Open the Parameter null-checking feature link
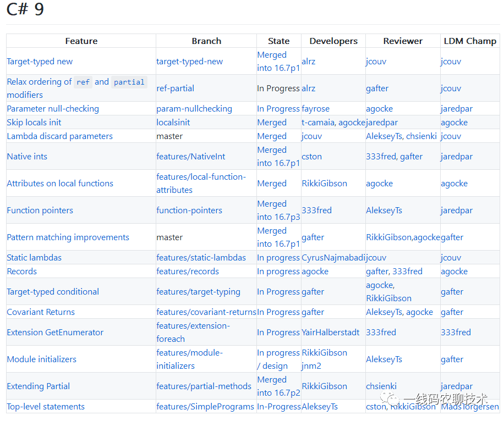504x421 pixels. tap(53, 108)
